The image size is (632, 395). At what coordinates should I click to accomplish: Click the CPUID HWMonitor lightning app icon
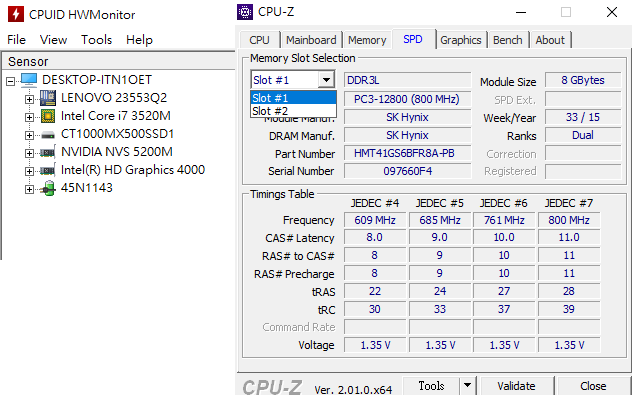pos(16,14)
